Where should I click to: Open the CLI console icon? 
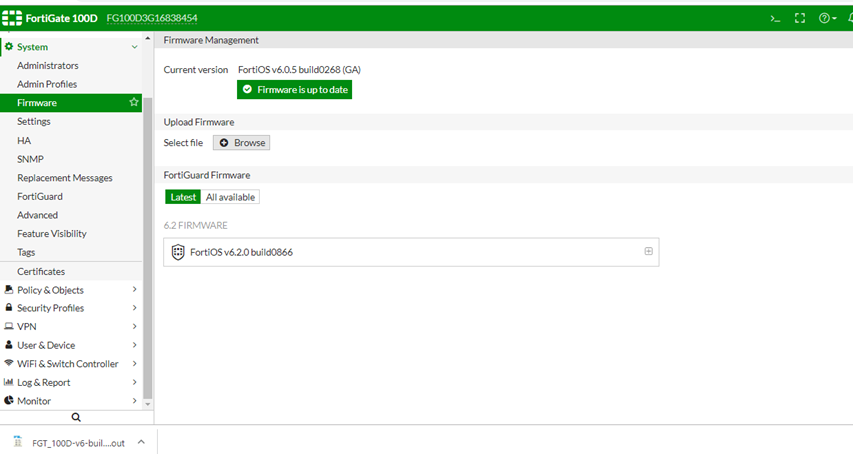(774, 18)
